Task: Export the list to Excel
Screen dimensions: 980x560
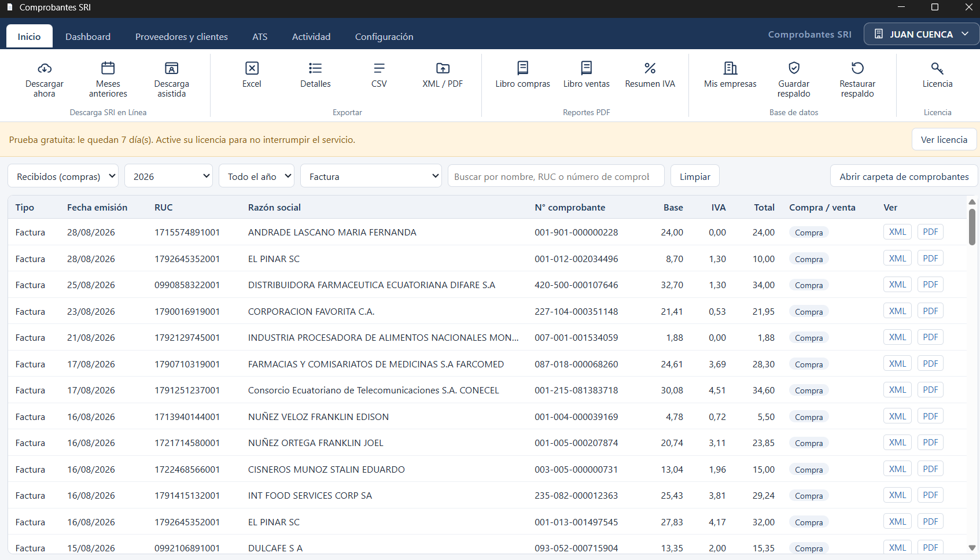Action: [252, 75]
